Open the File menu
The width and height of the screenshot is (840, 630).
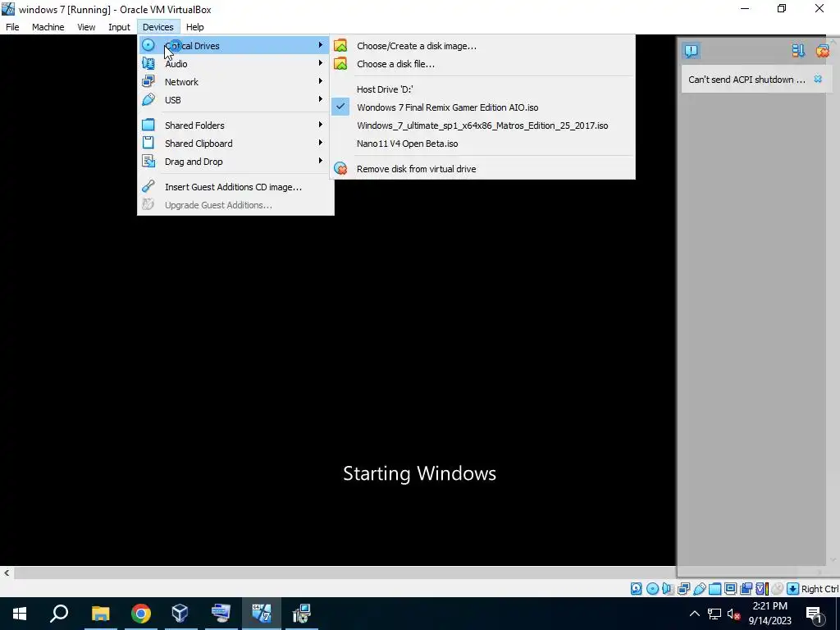pos(12,27)
